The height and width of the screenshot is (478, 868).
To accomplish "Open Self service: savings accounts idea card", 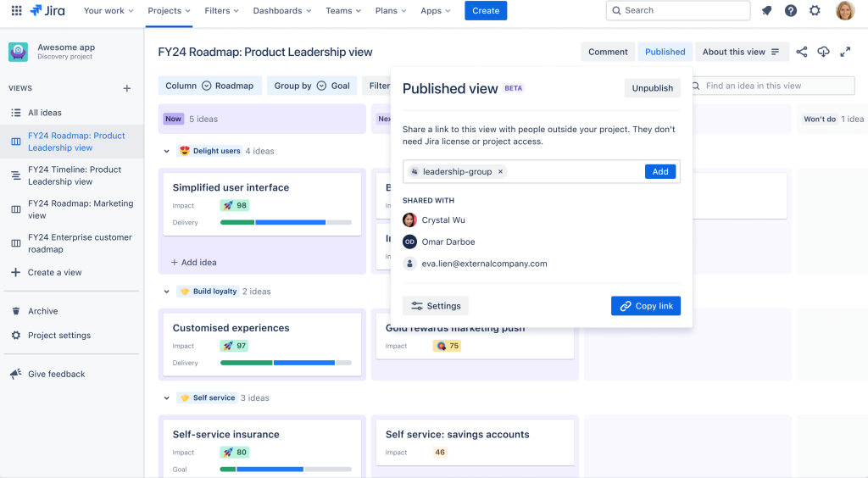I will click(475, 443).
